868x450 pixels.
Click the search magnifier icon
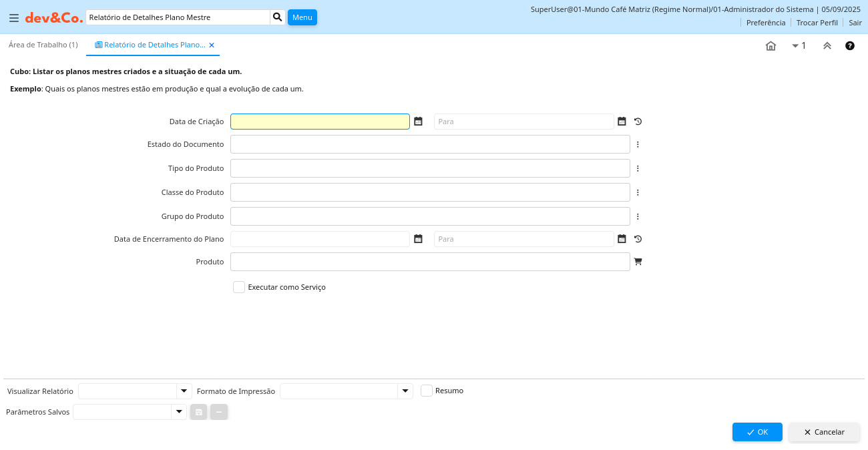[278, 17]
